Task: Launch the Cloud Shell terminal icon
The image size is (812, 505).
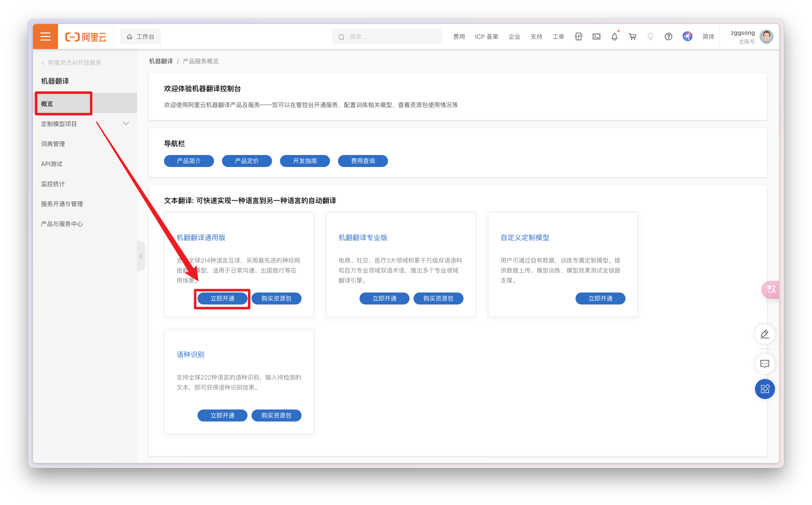Action: coord(596,37)
